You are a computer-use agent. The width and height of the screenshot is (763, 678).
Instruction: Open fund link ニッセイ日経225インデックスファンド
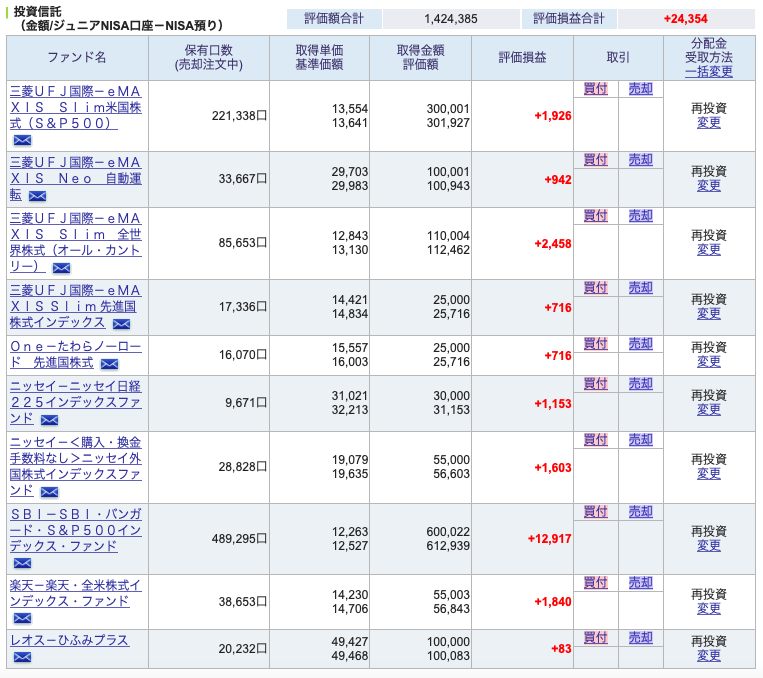click(75, 402)
